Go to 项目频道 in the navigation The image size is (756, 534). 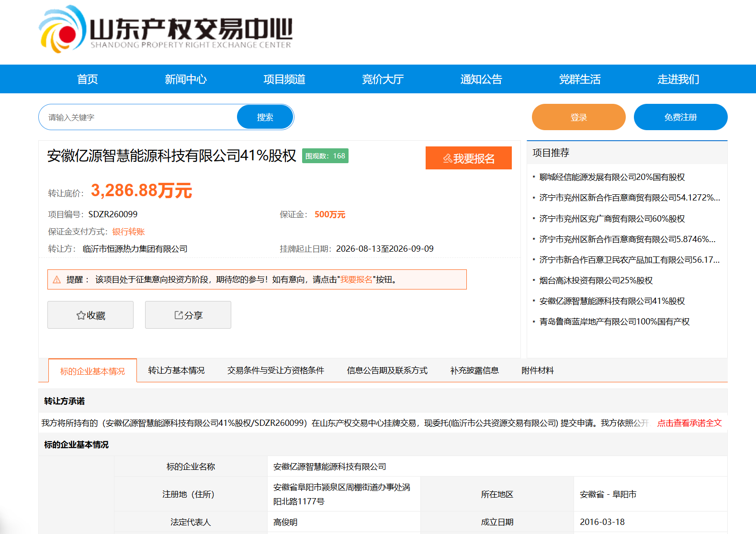pos(284,79)
